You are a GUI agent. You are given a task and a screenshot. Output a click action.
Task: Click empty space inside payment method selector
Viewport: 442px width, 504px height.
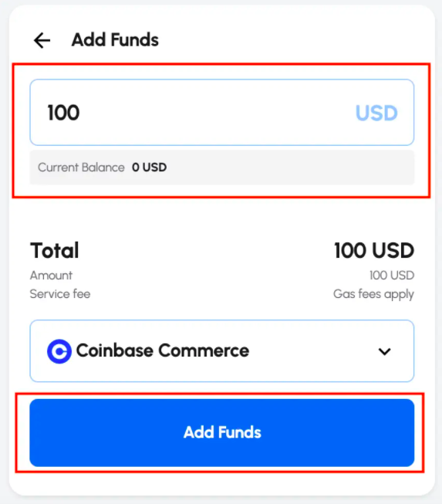click(312, 351)
